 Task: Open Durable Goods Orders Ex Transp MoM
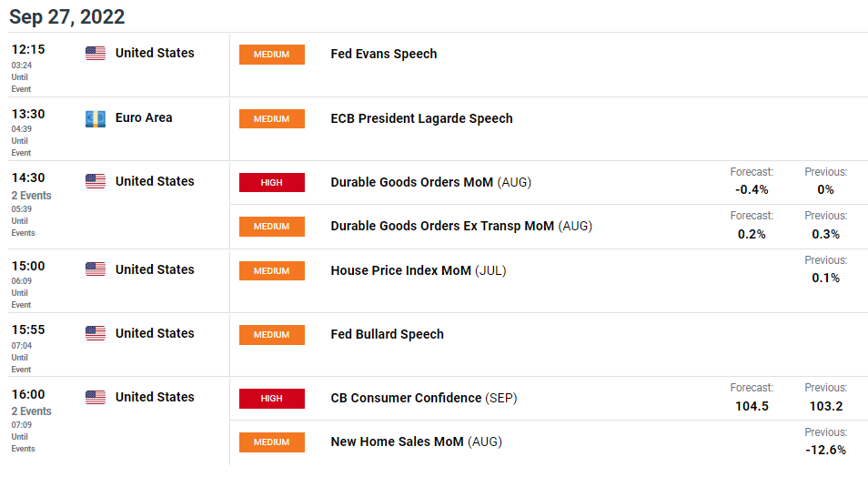(x=461, y=226)
